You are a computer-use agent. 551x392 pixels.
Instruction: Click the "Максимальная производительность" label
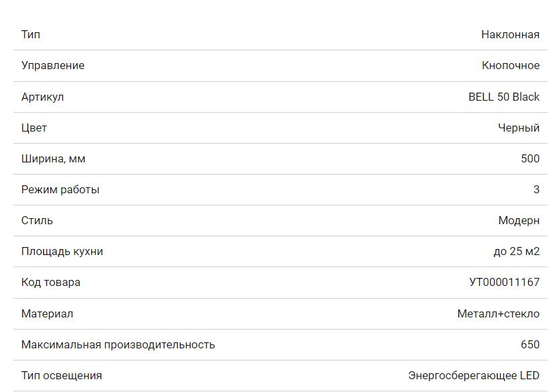click(x=118, y=345)
